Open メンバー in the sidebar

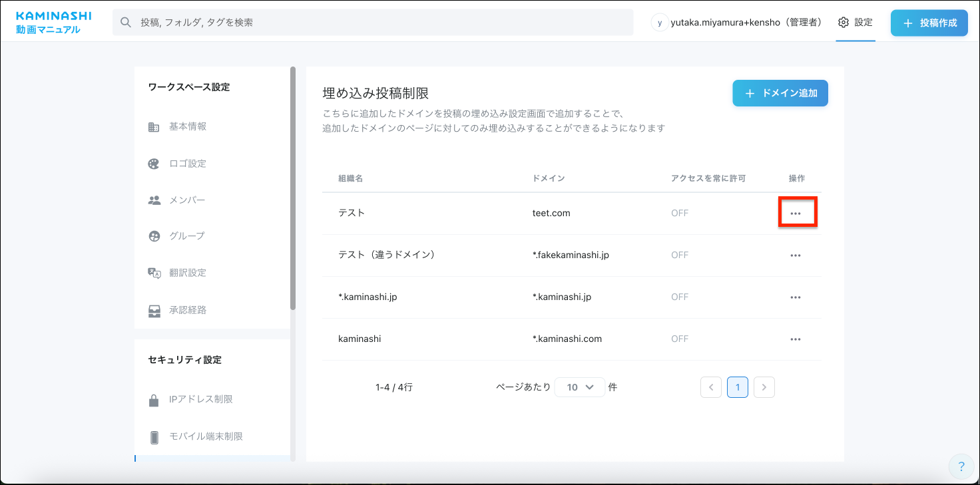[187, 200]
